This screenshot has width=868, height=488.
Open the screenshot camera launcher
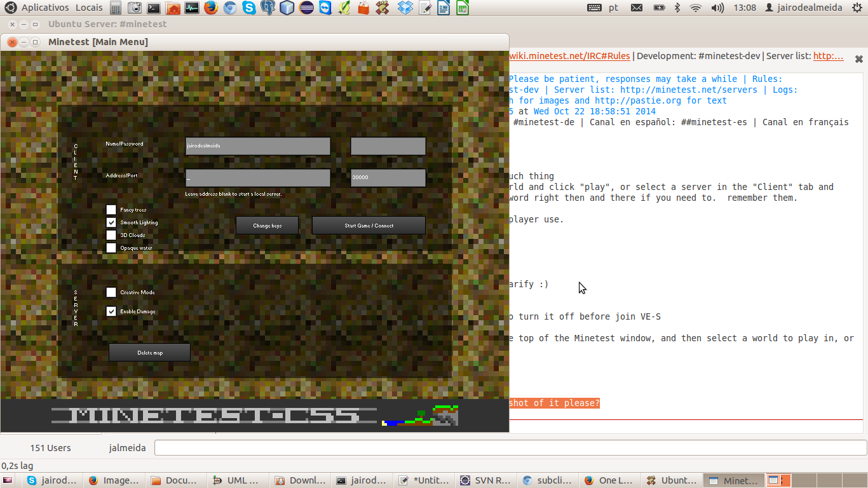click(x=135, y=8)
